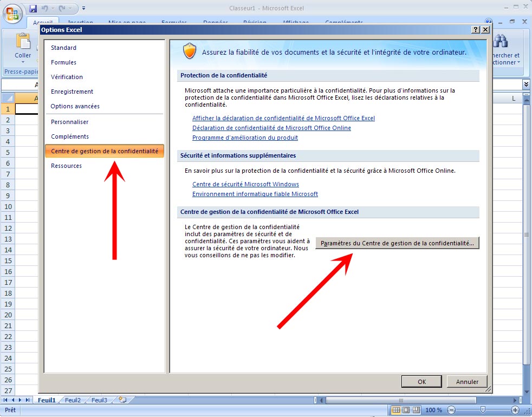Viewport: 532px width, 417px height.
Task: Click the zoom out minus button
Action: [x=451, y=410]
